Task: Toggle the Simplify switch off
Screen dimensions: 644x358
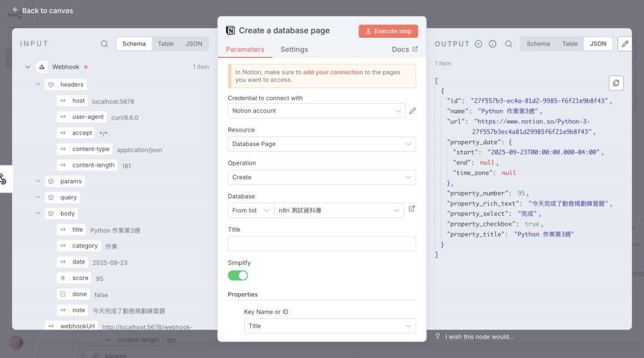Action: pos(238,276)
